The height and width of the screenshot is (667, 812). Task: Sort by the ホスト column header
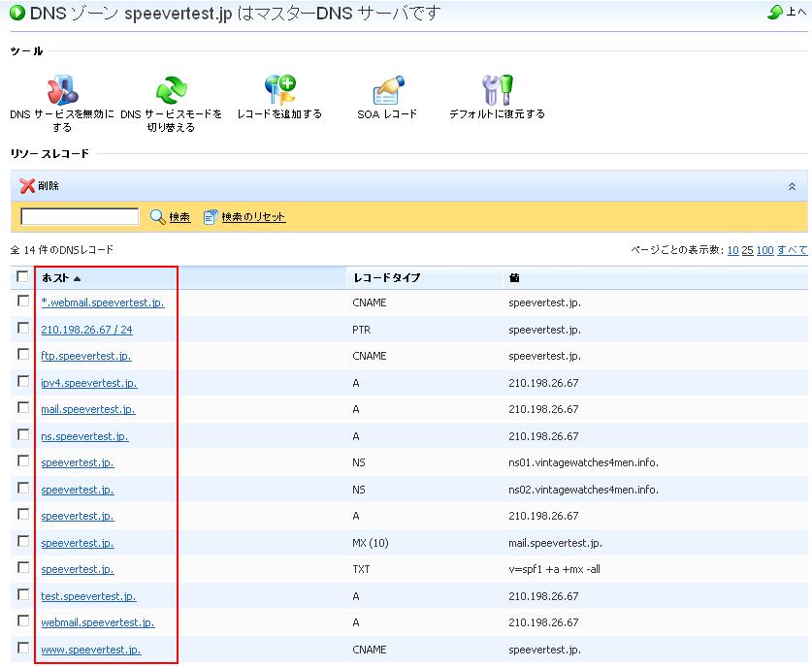56,278
